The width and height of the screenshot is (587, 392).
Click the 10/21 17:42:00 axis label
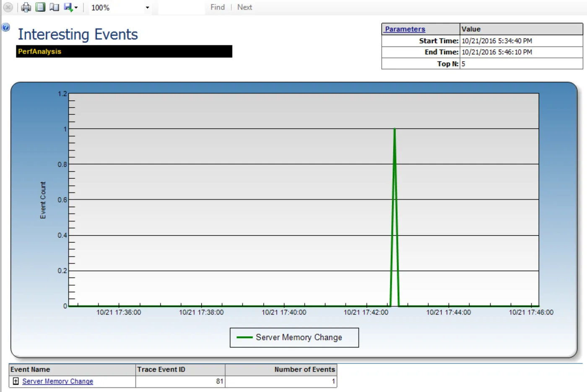coord(366,312)
